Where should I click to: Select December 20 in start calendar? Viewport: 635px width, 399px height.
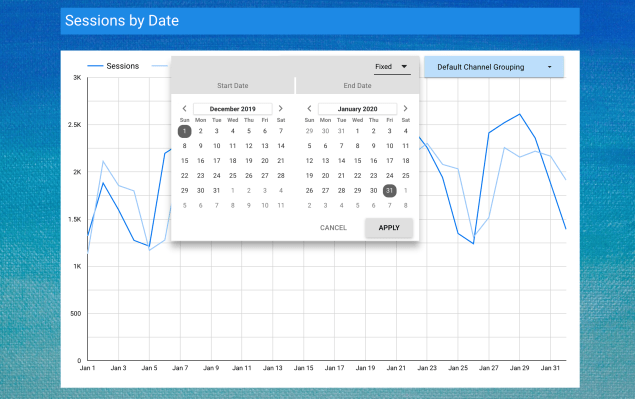tap(264, 161)
